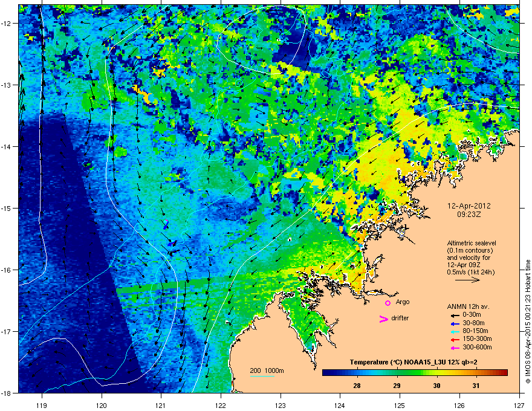
Task: Click the latitude axis label -16
Action: pyautogui.click(x=7, y=270)
